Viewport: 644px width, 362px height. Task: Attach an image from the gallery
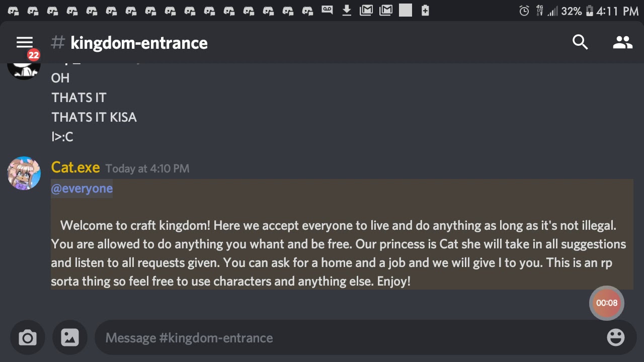70,337
